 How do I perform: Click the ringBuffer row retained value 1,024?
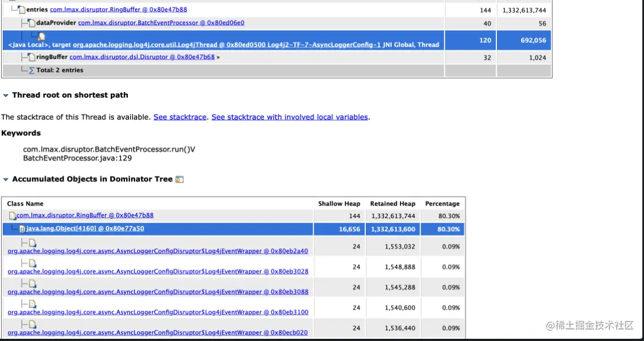pyautogui.click(x=538, y=58)
